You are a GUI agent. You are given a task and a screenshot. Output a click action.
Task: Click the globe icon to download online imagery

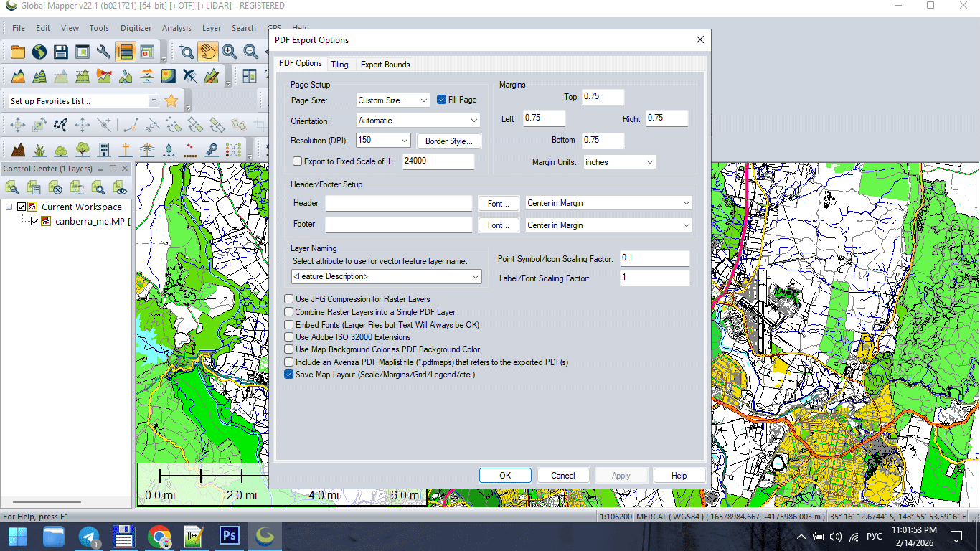(x=39, y=52)
